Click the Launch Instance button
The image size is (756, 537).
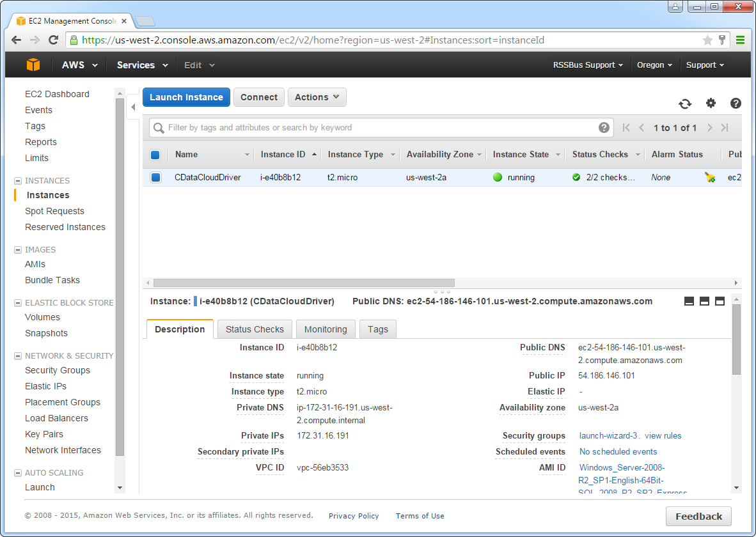(186, 97)
